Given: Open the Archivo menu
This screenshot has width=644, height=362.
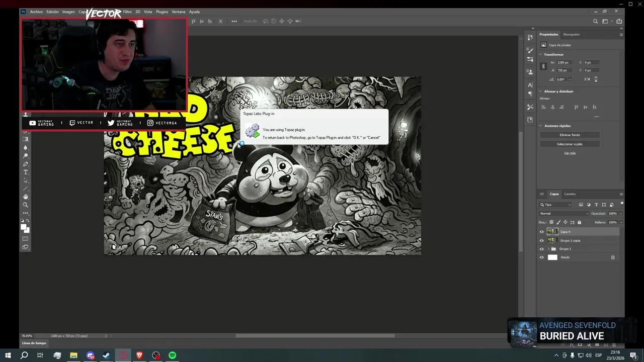Looking at the screenshot, I should [36, 12].
